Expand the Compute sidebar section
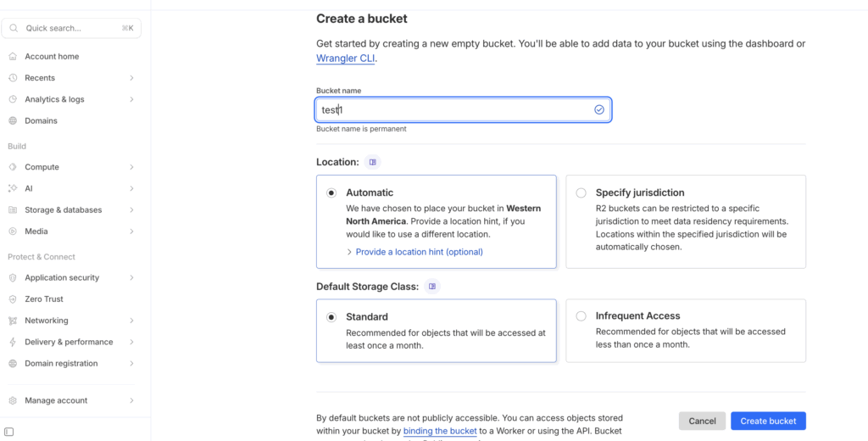 42,167
